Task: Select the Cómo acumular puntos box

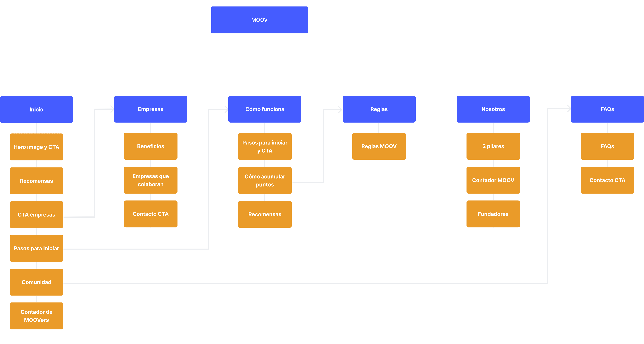Action: pos(265,180)
